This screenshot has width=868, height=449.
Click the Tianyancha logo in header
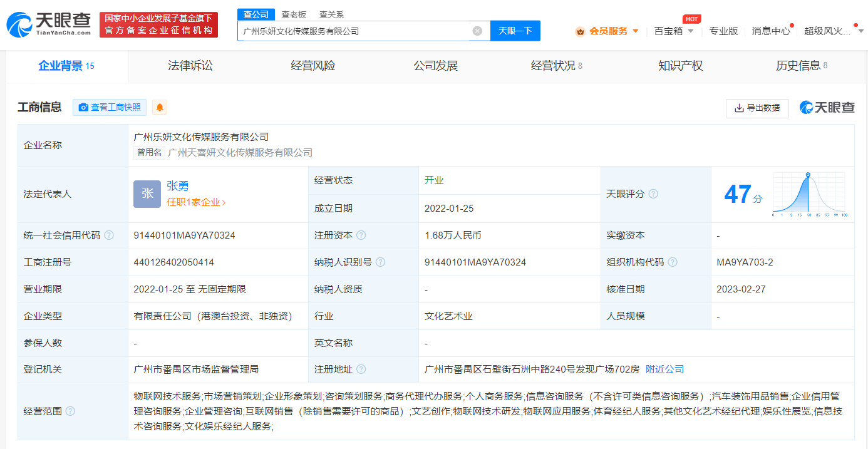(49, 24)
